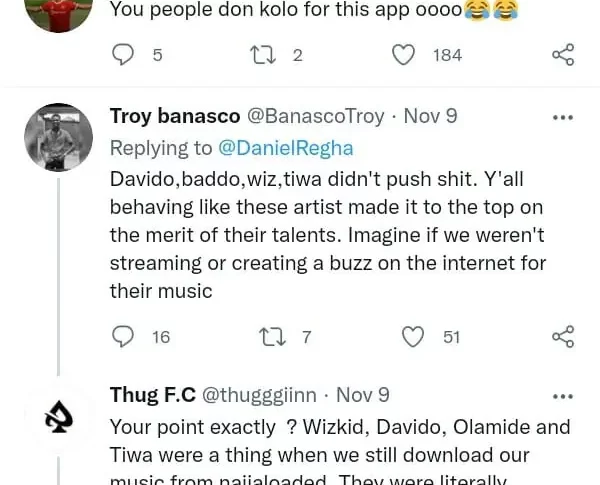Share the top tweet

pyautogui.click(x=563, y=54)
